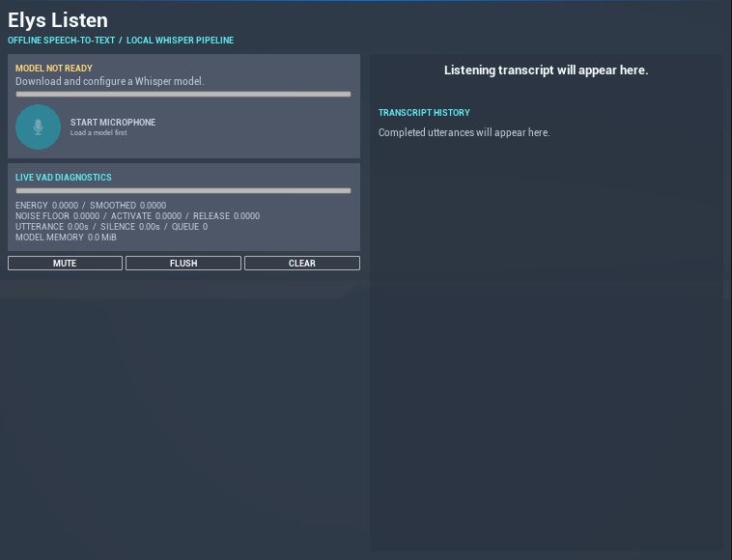Click the ENERGY / SMOOTHED readout line
732x560 pixels.
(x=91, y=206)
